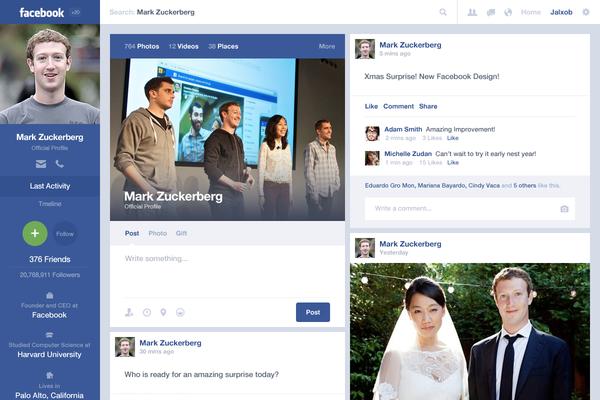Toggle the Follow button
This screenshot has height=400, width=600.
(65, 233)
